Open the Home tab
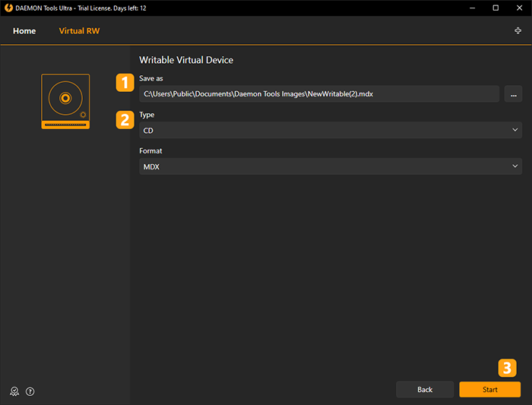 pyautogui.click(x=24, y=31)
